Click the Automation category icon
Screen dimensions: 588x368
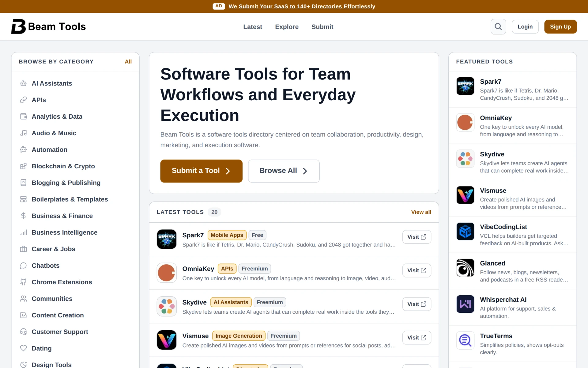(x=23, y=150)
